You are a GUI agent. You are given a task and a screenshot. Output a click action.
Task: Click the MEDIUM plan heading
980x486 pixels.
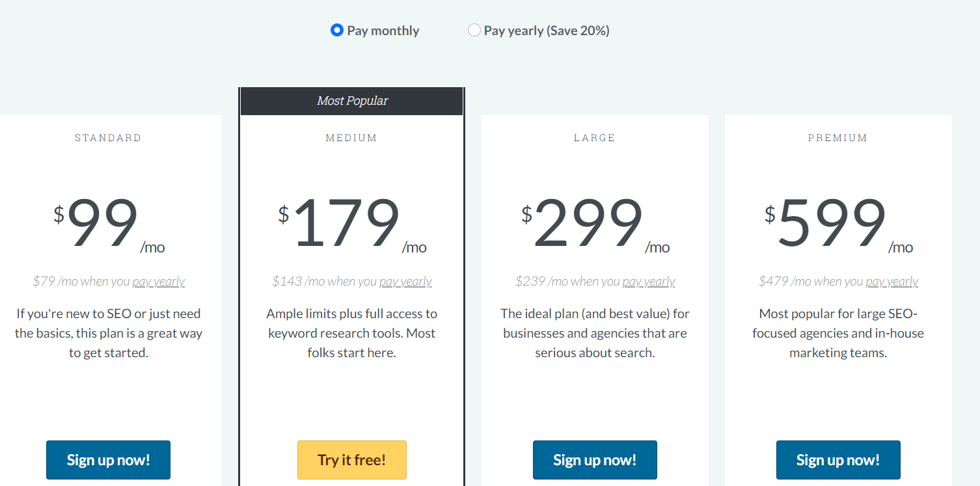[x=351, y=138]
